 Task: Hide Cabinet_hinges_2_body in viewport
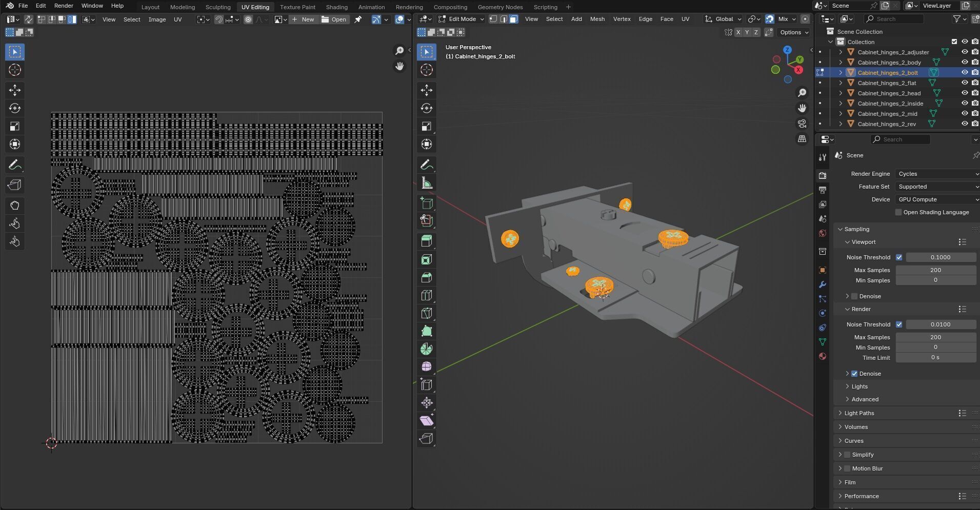(x=964, y=63)
